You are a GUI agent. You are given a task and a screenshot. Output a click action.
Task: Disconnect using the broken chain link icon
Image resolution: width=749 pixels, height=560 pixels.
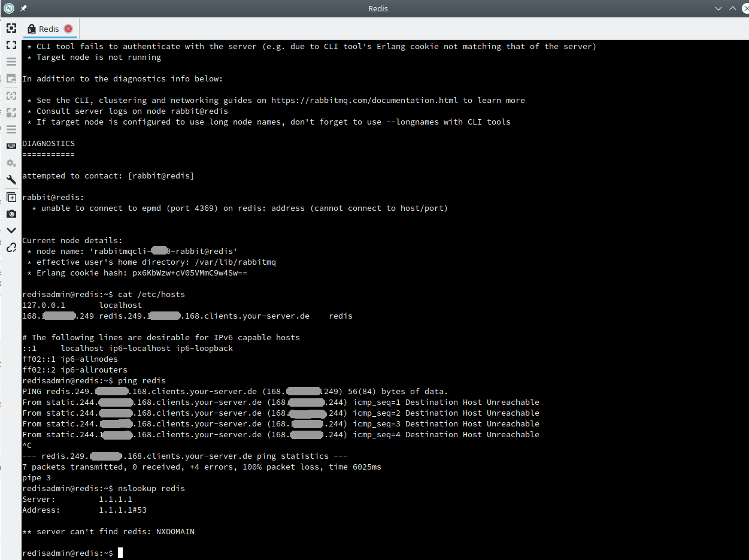click(11, 247)
